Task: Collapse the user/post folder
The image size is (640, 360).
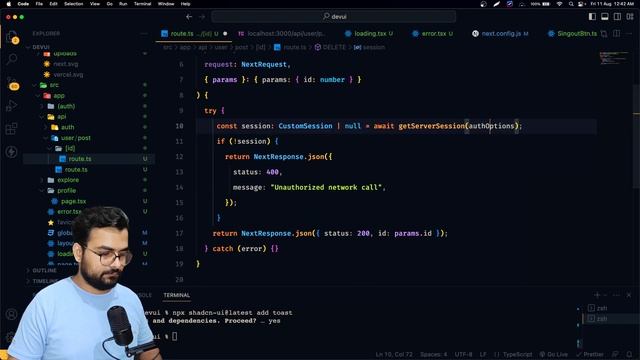Action: click(x=76, y=138)
